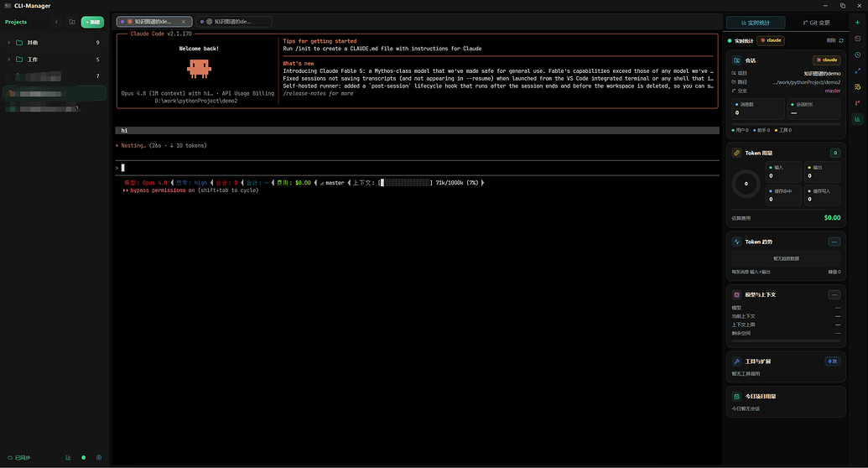Click the Projects heading
This screenshot has width=868, height=468.
16,22
